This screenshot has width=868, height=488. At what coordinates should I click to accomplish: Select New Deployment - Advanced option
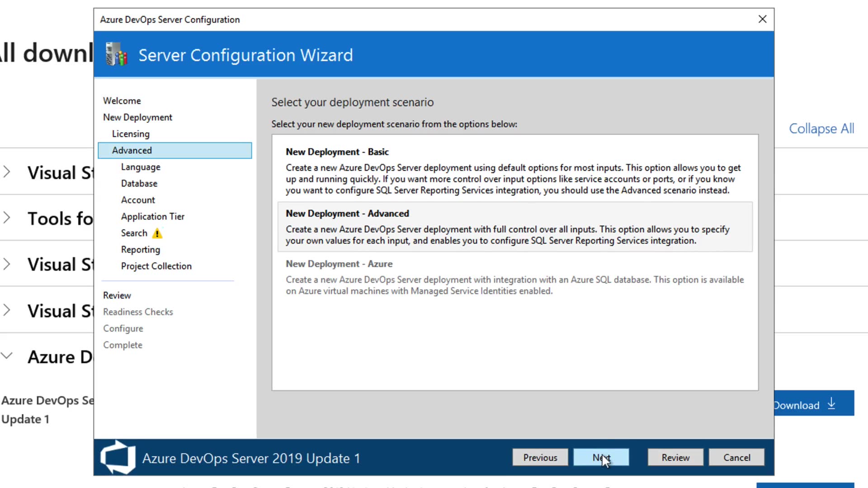(514, 227)
